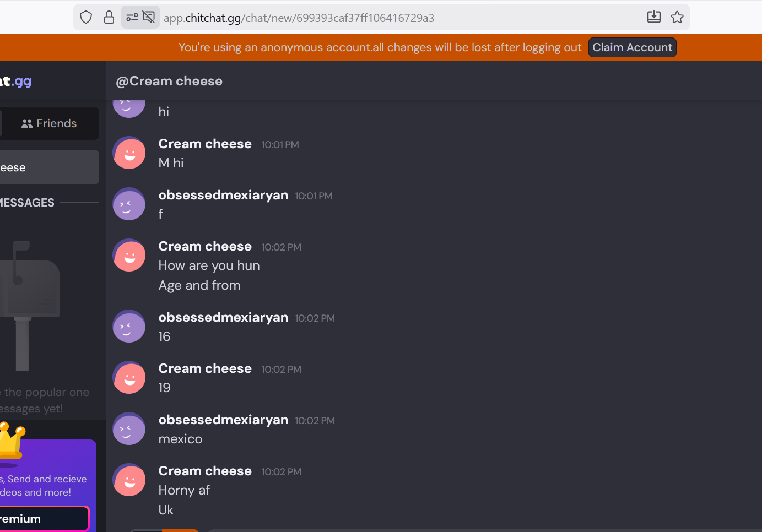Click the Friends people icon
Image resolution: width=762 pixels, height=532 pixels.
(x=27, y=124)
